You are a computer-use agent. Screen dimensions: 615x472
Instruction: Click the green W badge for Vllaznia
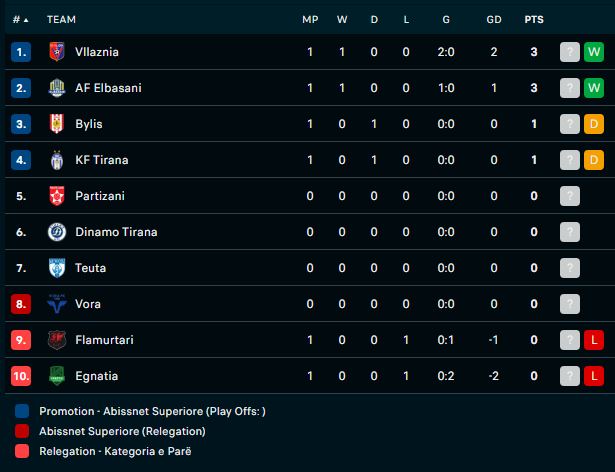click(x=594, y=52)
